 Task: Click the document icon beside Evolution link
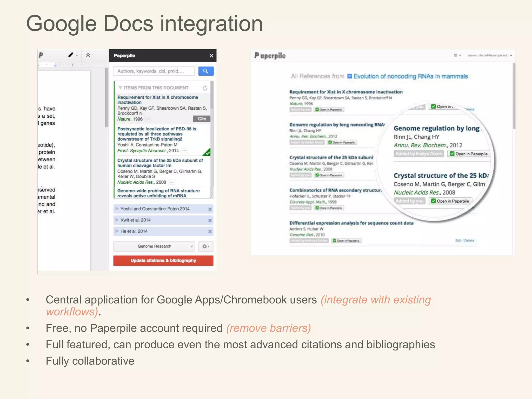click(350, 76)
